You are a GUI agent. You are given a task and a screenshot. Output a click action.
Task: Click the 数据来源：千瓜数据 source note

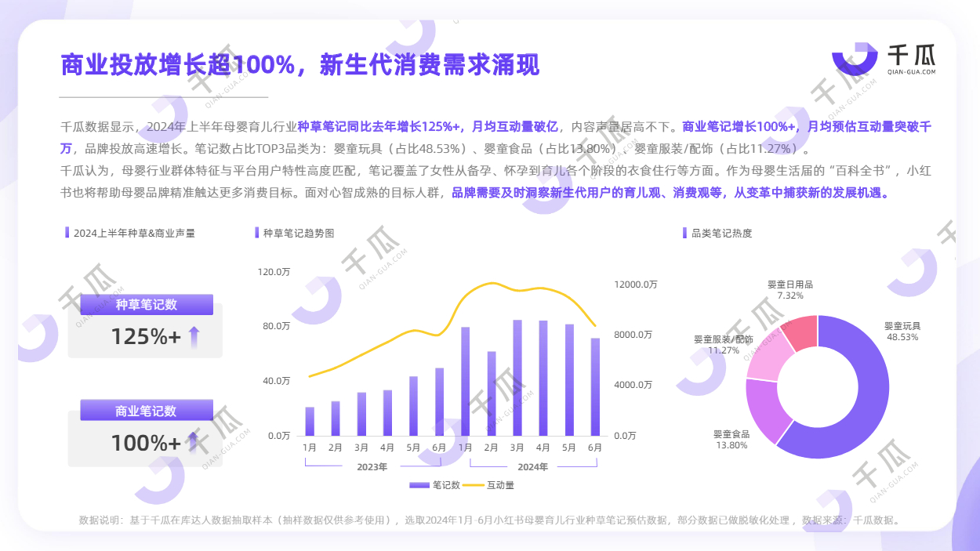pyautogui.click(x=851, y=520)
